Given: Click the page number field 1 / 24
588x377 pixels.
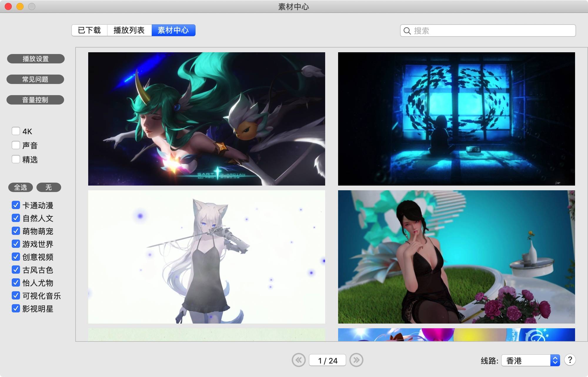Looking at the screenshot, I should tap(327, 360).
